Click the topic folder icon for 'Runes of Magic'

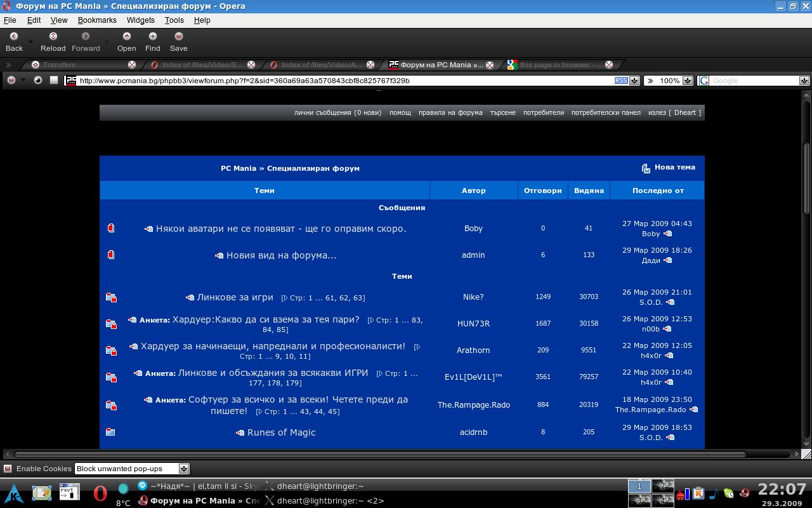point(110,432)
